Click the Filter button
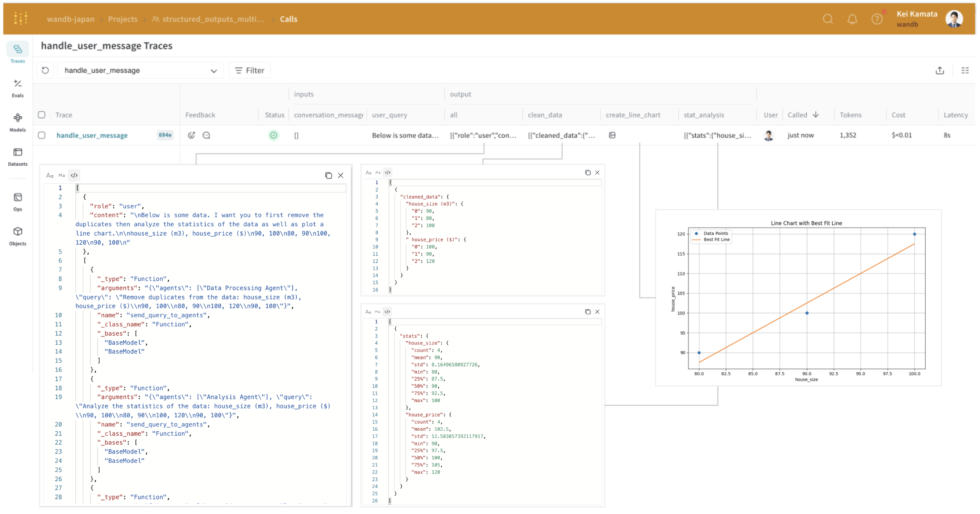This screenshot has height=514, width=980. tap(249, 70)
